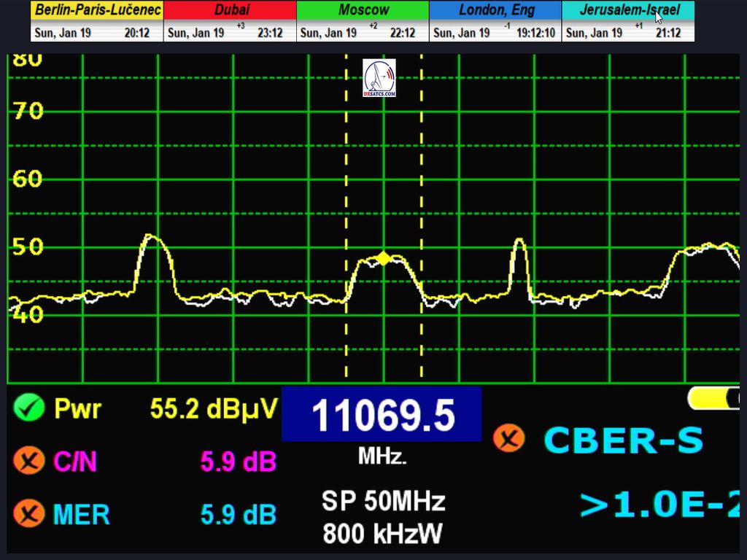The width and height of the screenshot is (747, 560).
Task: Click the SP 50MHz span setting
Action: pos(383,502)
